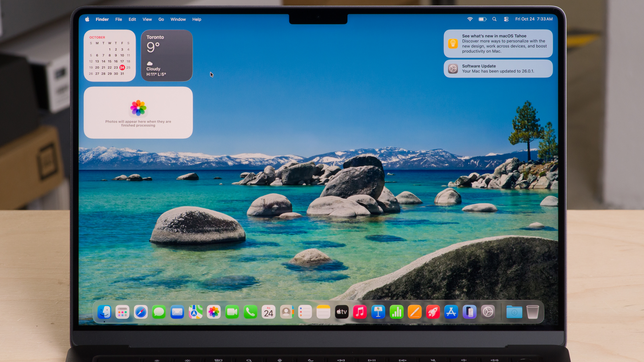Open the macOS Tahoe tips notification
644x362 pixels.
tap(498, 43)
